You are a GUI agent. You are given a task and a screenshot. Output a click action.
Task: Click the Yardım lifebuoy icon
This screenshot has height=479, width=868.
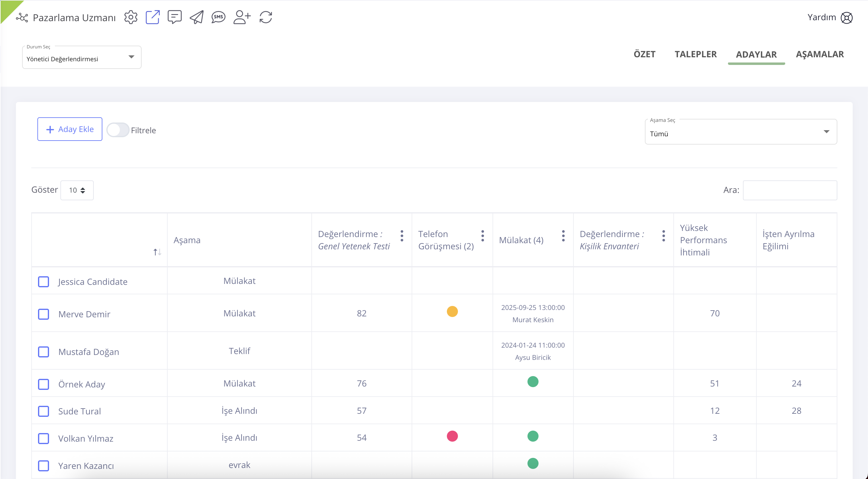[x=847, y=17]
